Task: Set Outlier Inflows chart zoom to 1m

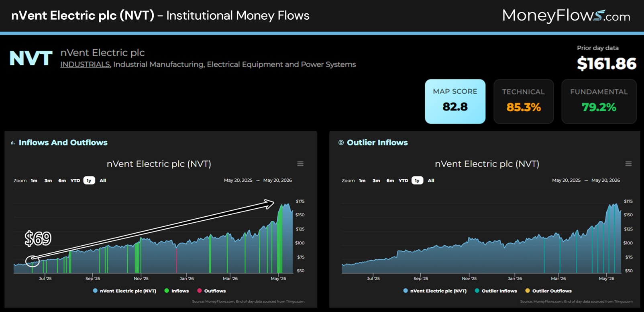Action: pyautogui.click(x=362, y=181)
